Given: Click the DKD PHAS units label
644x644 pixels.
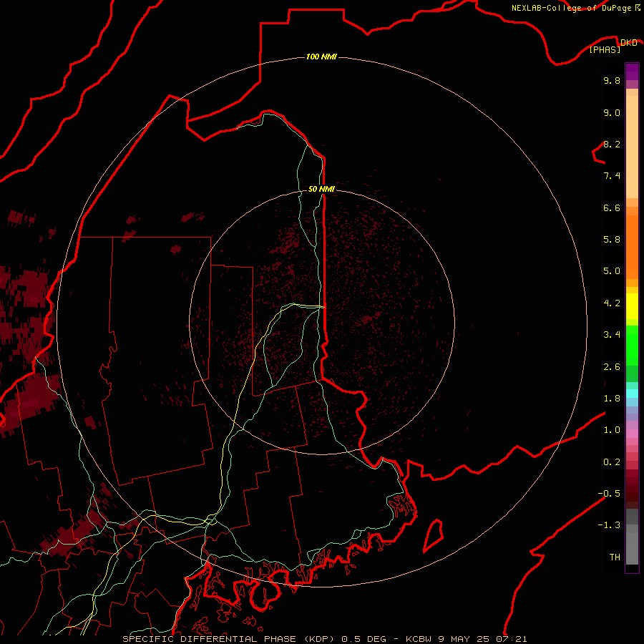Looking at the screenshot, I should 613,46.
